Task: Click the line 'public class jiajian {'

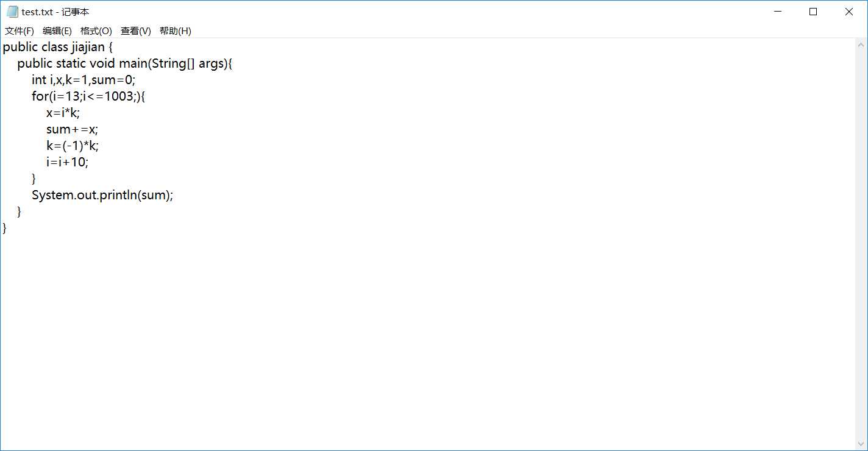Action: (58, 47)
